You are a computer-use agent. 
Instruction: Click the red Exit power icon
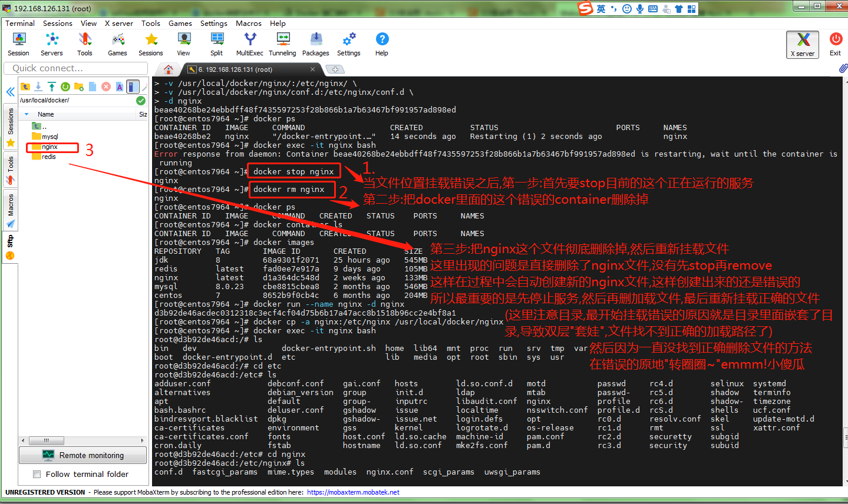pos(836,44)
